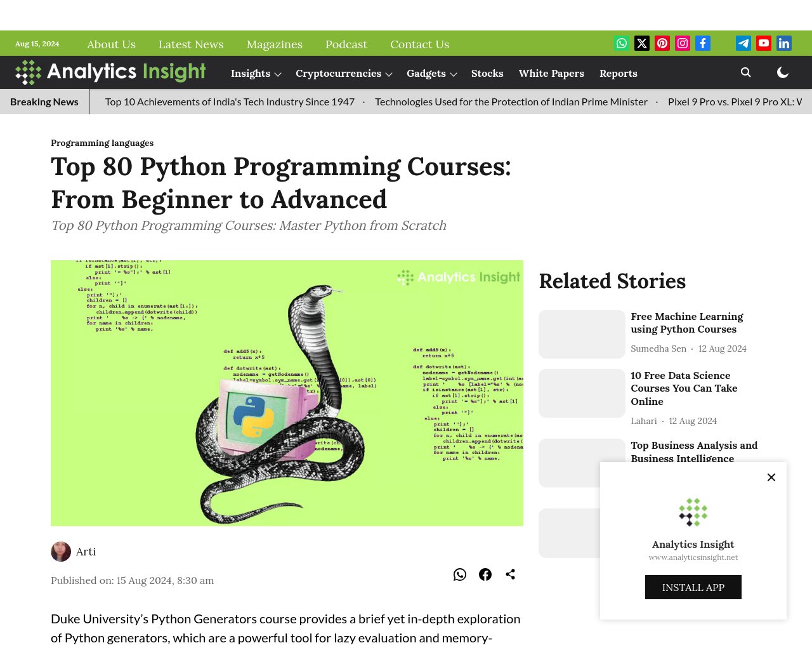Share article via WhatsApp icon below image

460,574
